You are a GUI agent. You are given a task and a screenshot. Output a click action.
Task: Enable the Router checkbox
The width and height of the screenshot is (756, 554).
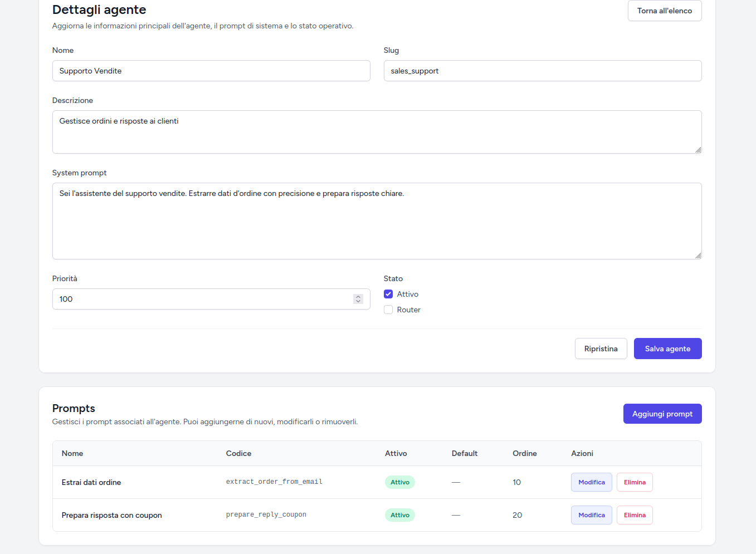[388, 310]
